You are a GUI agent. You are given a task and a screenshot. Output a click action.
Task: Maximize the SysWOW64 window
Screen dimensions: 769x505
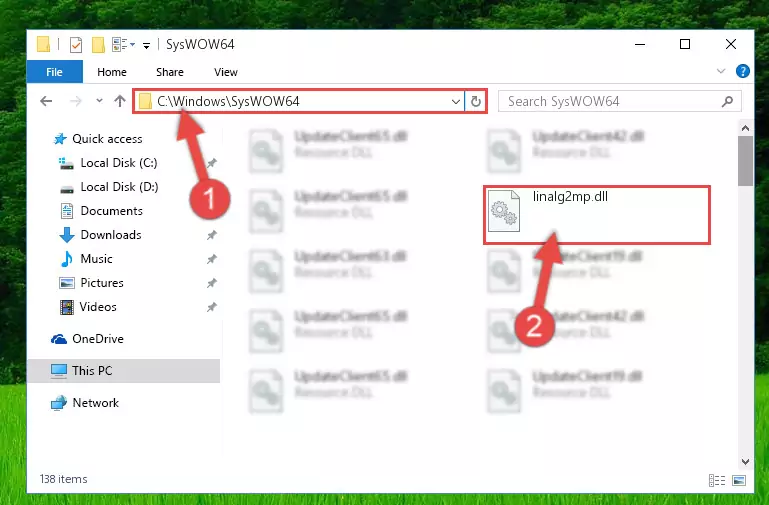(685, 44)
